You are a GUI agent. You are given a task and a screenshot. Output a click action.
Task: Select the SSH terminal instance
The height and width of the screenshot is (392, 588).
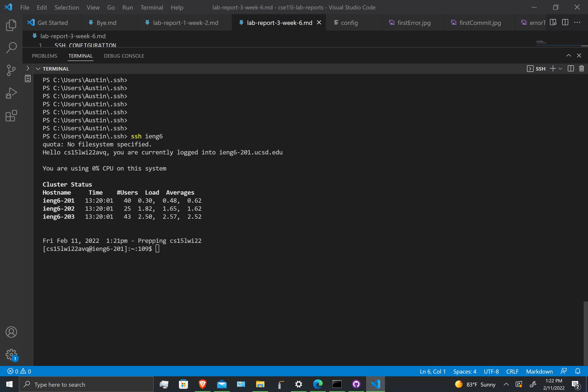[x=536, y=68]
